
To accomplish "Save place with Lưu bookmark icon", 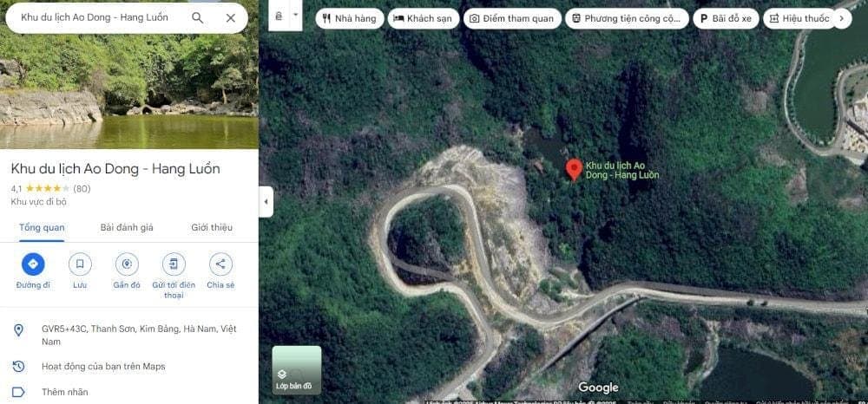I will (80, 264).
